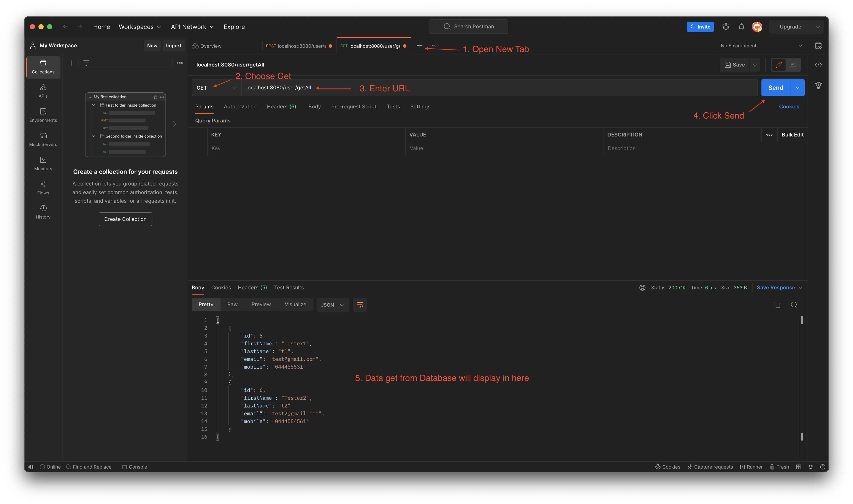Toggle line wrap in response viewer
The height and width of the screenshot is (504, 853).
pyautogui.click(x=360, y=305)
